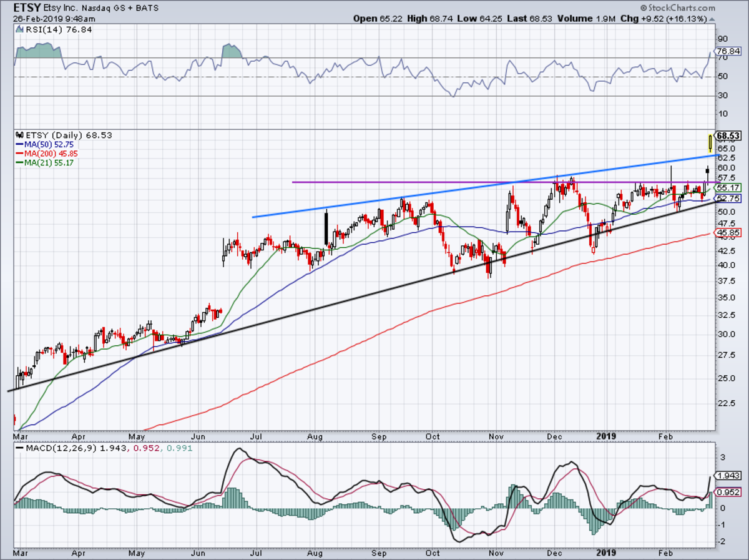Click the 0.952 MACD signal tag
This screenshot has width=749, height=560.
728,491
